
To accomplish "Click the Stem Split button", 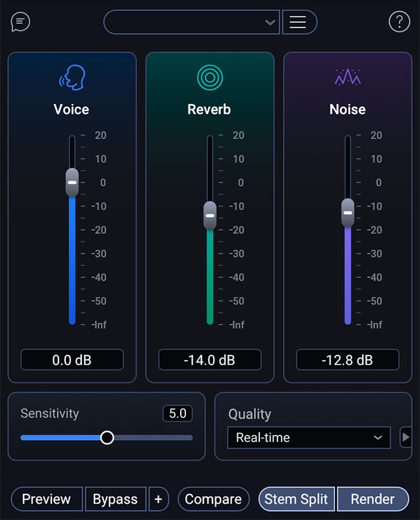I will click(x=296, y=499).
